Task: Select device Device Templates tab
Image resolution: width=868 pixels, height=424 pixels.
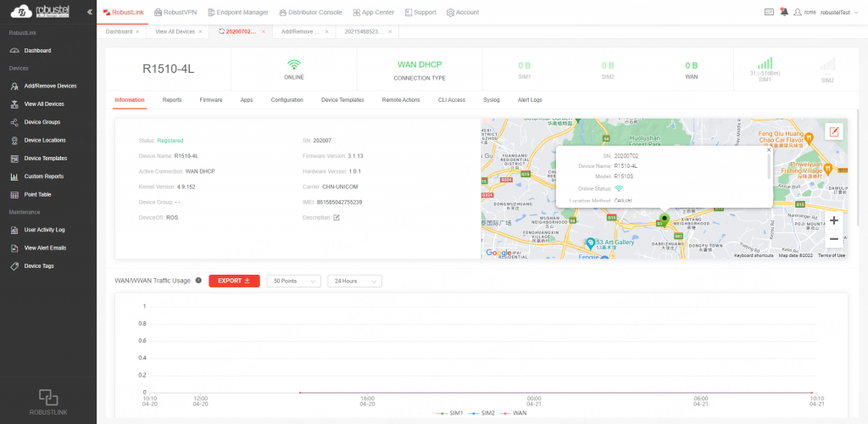Action: [x=342, y=100]
